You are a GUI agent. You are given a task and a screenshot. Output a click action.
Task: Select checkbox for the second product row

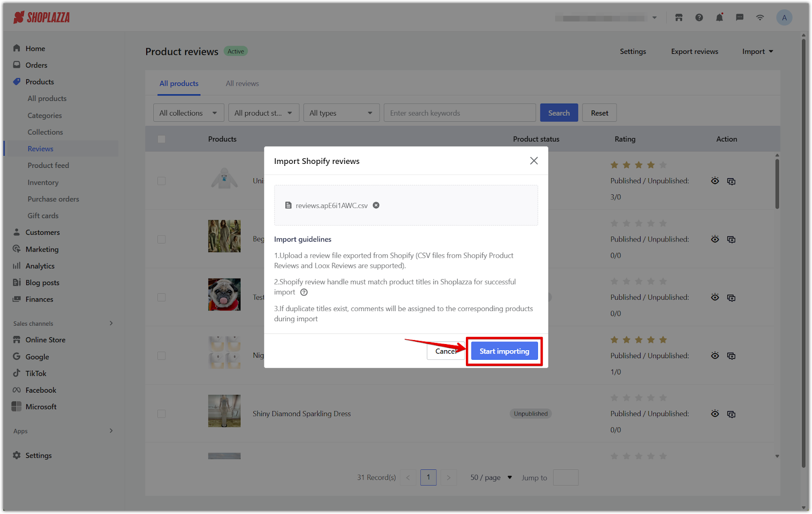[x=161, y=239]
